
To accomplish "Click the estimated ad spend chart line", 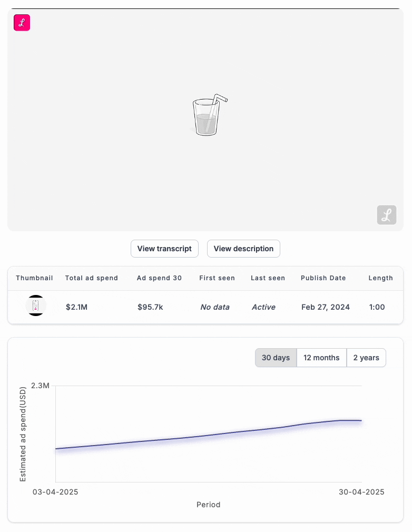I will (211, 435).
